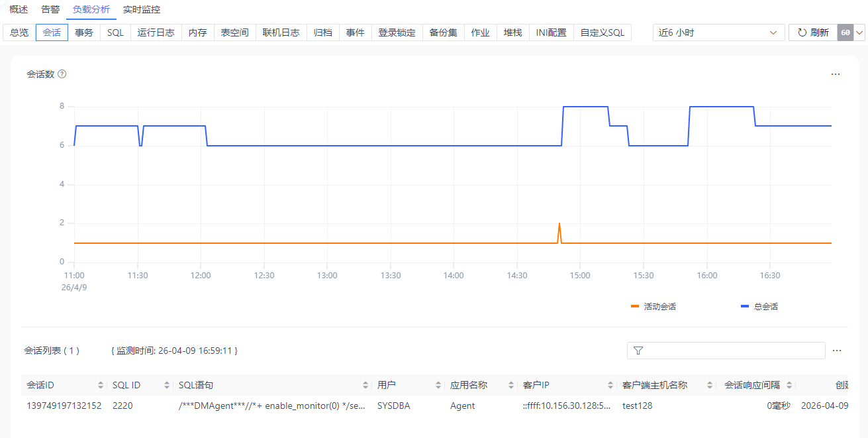The image size is (868, 438).
Task: Open the 概述 tab
Action: coord(19,10)
